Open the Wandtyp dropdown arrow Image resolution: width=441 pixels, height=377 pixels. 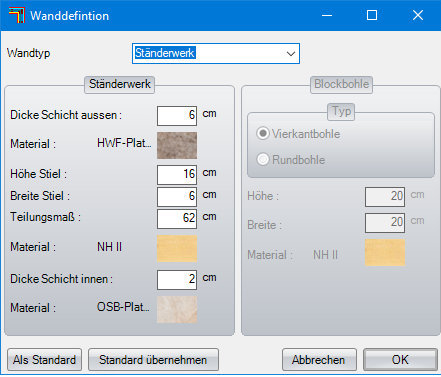pyautogui.click(x=291, y=54)
